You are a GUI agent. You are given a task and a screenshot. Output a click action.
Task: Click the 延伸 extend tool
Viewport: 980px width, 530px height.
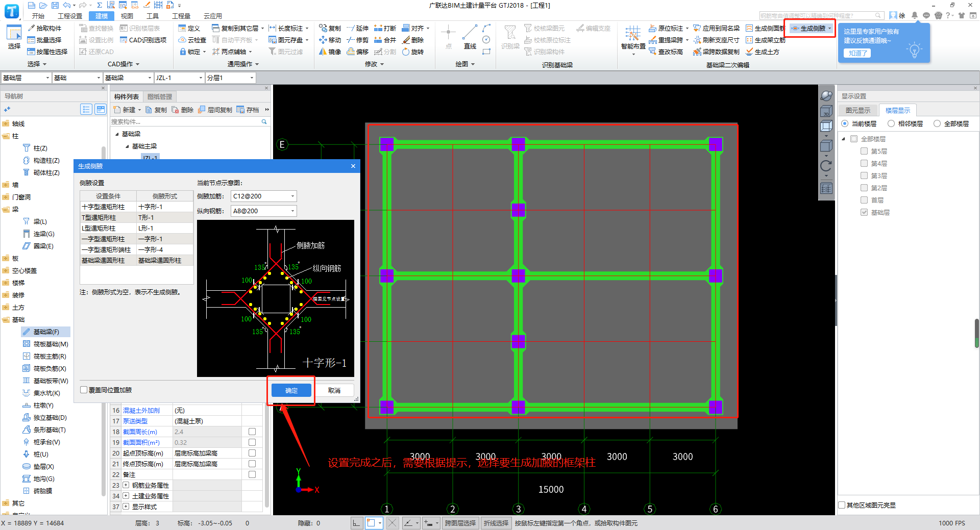click(357, 28)
